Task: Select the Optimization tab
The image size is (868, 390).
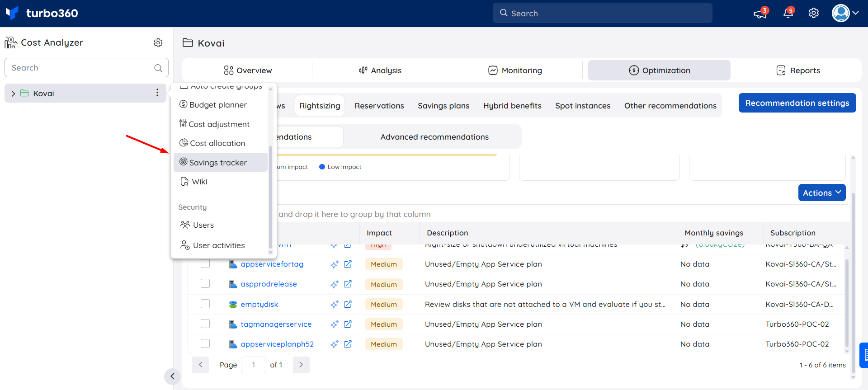Action: point(659,70)
